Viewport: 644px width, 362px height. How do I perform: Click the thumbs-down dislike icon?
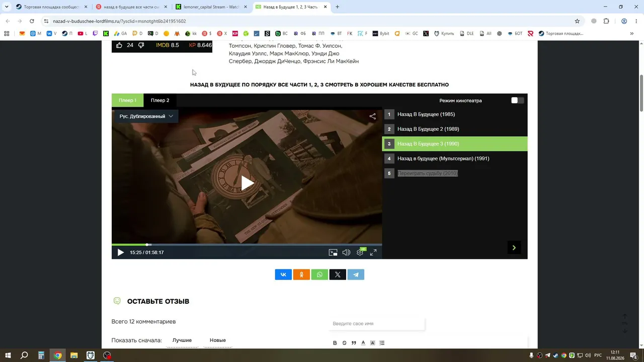point(141,45)
